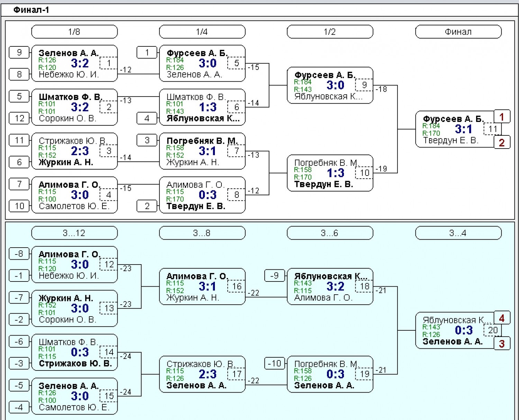Viewport: 519px width, 420px height.
Task: Click seed box 6 beside Журкин
Action: (19, 162)
